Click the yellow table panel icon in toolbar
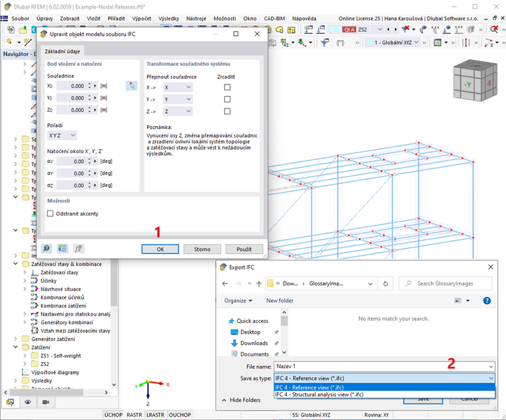Viewport: 506px width, 420px height. point(291,30)
